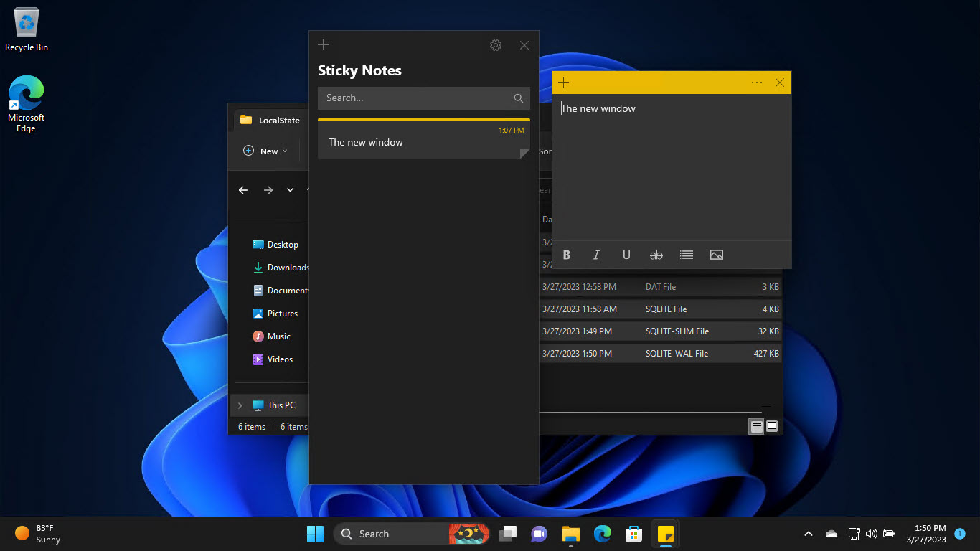980x551 pixels.
Task: Open the volume control in the system tray
Action: point(871,534)
